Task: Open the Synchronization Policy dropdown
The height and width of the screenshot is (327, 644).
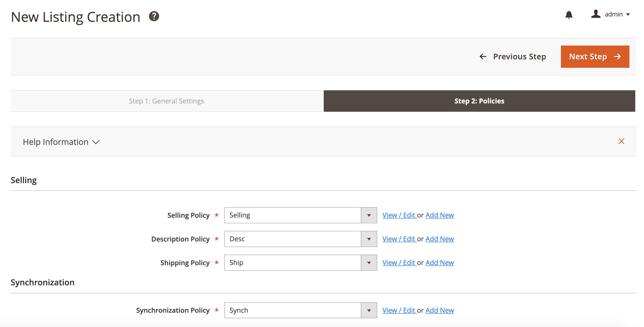Action: [300, 311]
